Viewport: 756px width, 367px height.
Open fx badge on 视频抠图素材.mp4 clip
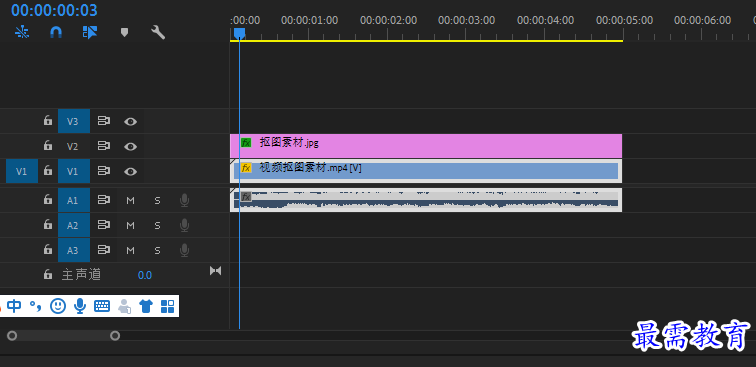point(246,168)
